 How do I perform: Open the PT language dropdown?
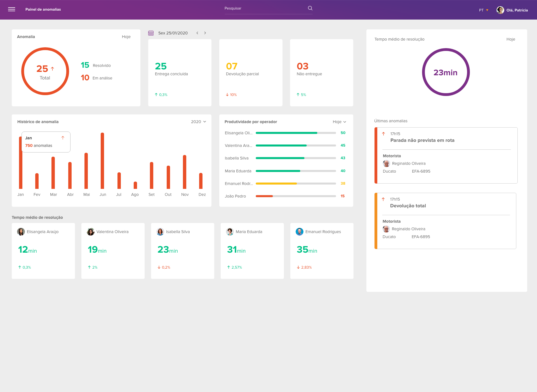[x=484, y=10]
